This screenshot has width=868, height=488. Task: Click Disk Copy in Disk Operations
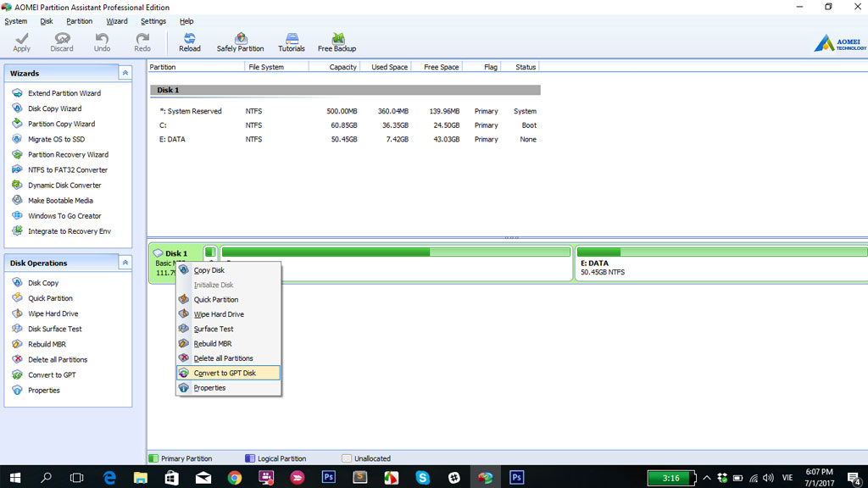coord(43,283)
